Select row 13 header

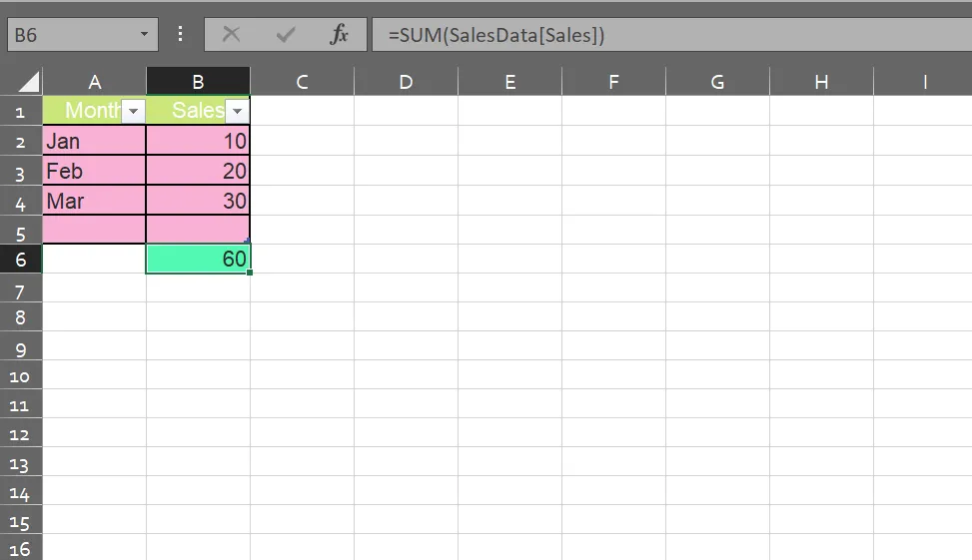pos(20,462)
